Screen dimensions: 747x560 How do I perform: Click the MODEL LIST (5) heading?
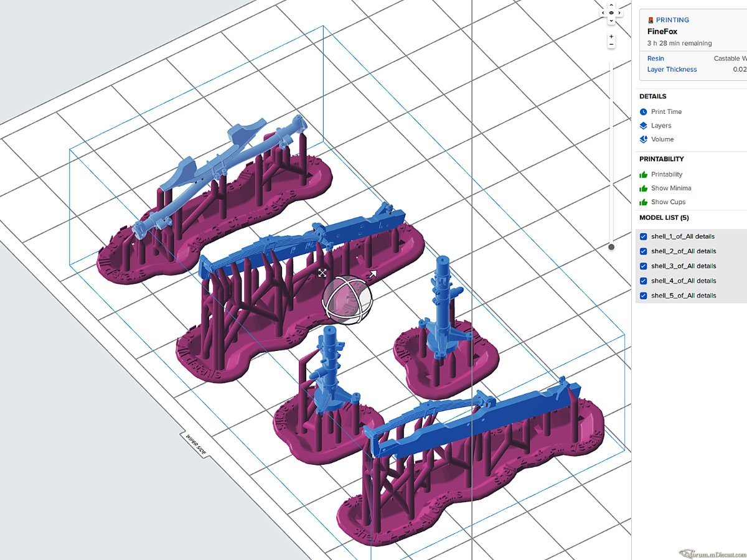pyautogui.click(x=664, y=218)
